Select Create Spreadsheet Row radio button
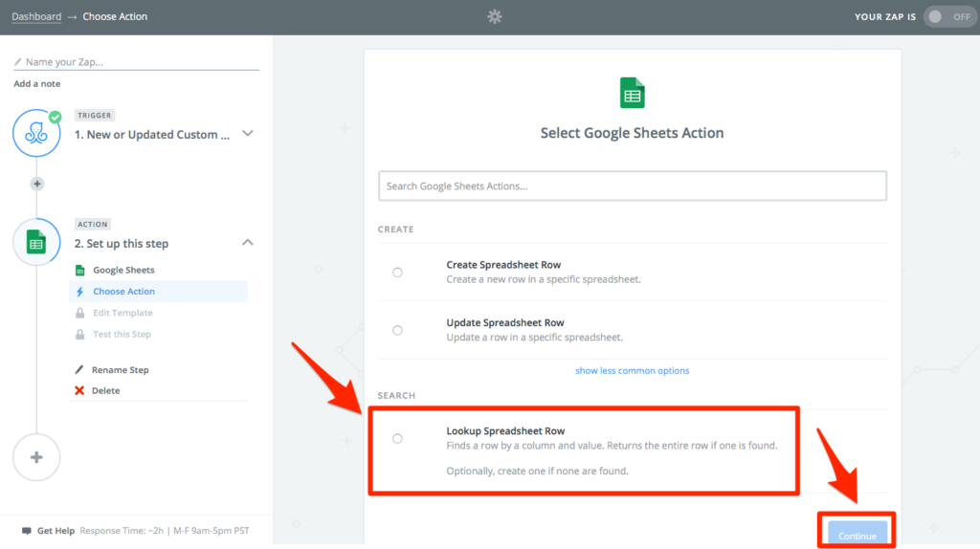Image resolution: width=980 pixels, height=549 pixels. 397,273
